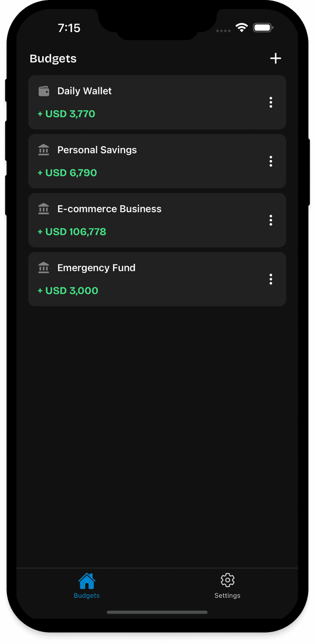Screen dimensions: 315x644
Task: Open the Budgets home icon in tab bar
Action: tap(87, 580)
